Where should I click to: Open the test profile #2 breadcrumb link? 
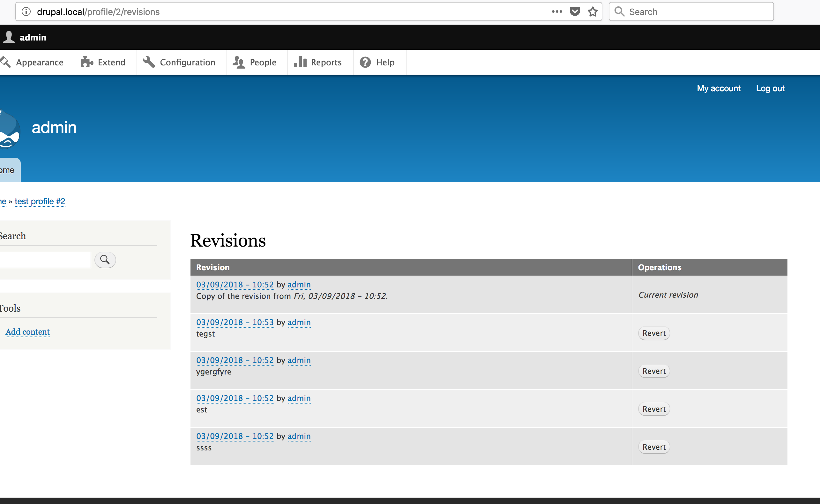(x=40, y=201)
